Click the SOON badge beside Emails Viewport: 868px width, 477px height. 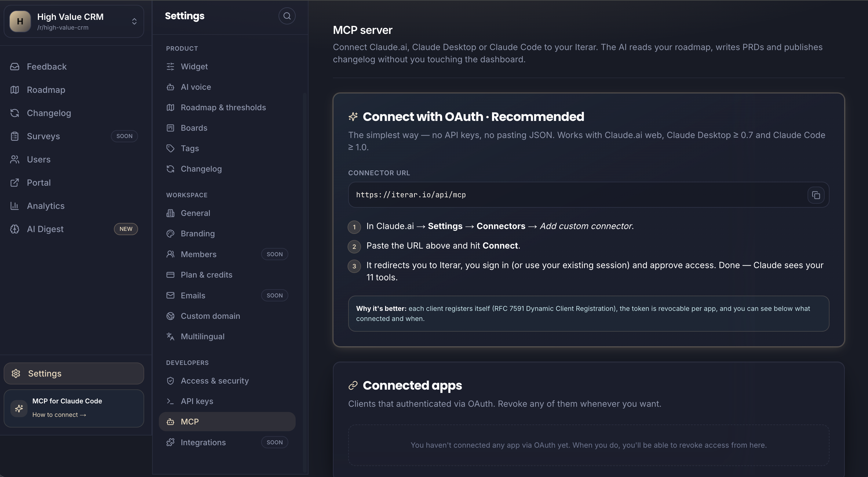coord(275,295)
